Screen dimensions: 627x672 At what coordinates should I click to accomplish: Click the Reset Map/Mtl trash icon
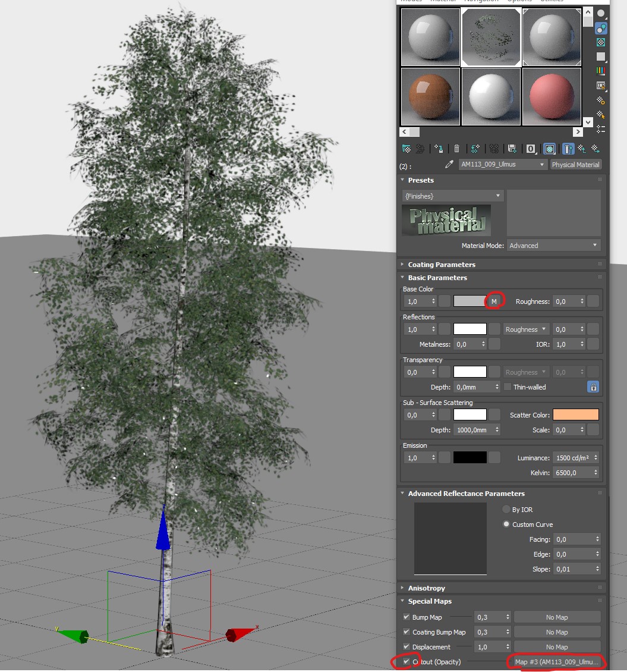[x=456, y=149]
